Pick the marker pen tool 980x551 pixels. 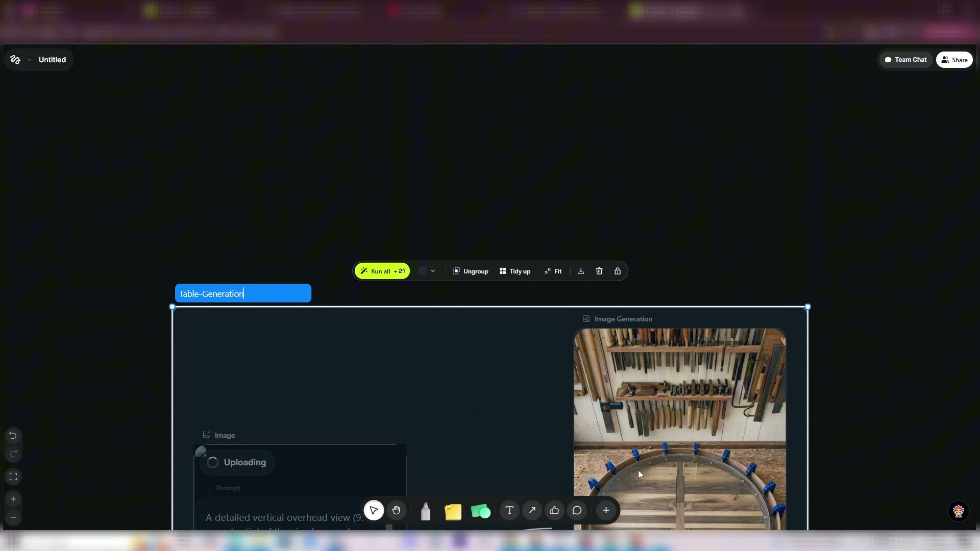coord(426,512)
